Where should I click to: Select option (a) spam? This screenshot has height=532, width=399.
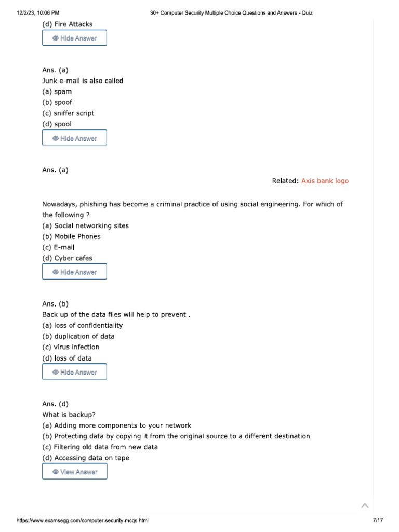coord(57,91)
